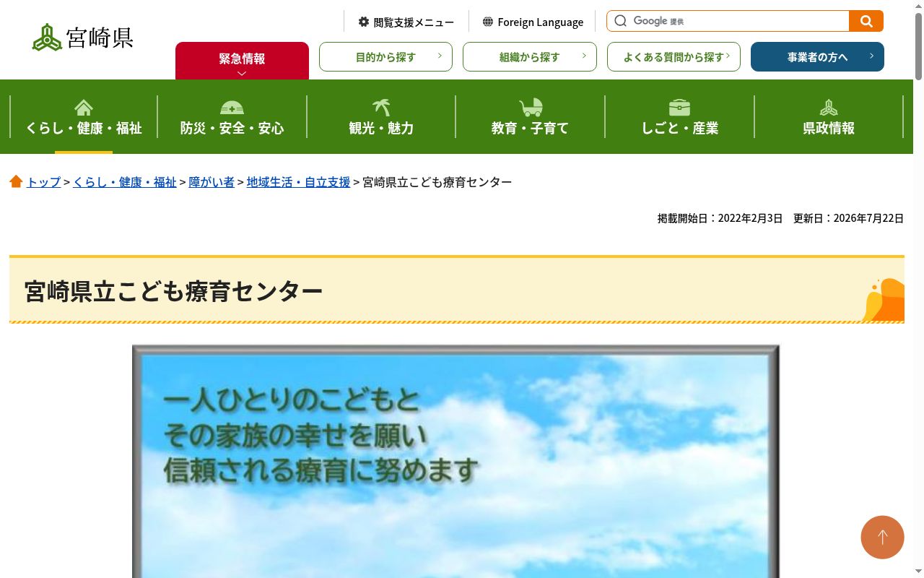
Task: Open the よくある質問から探す menu
Action: 674,57
